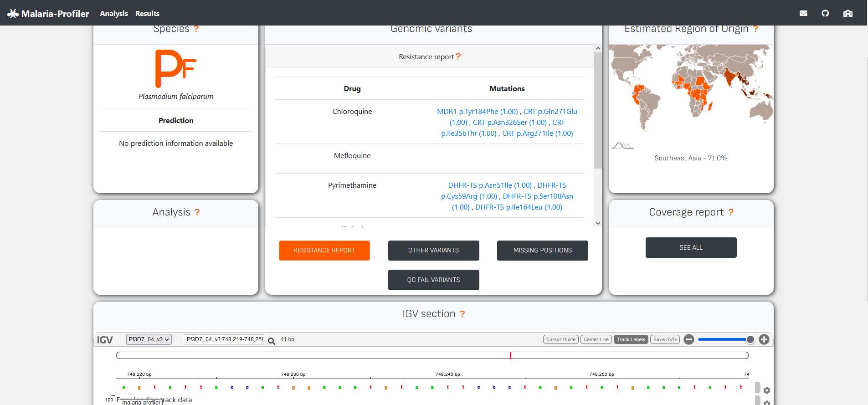Viewport: 868px width, 405px height.
Task: Click the IGV locus search magnifier icon
Action: tap(271, 341)
